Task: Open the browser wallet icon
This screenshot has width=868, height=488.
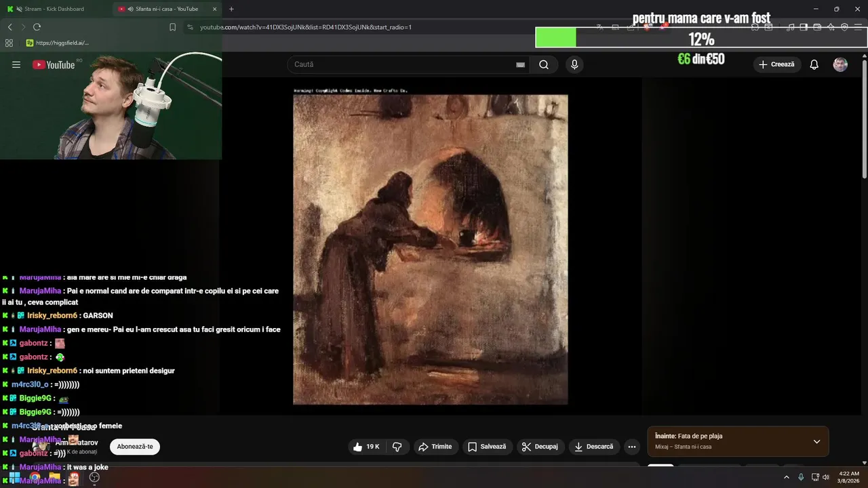Action: click(817, 27)
